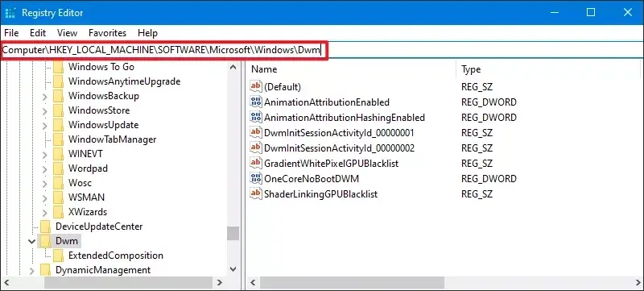644x291 pixels.
Task: Select the OneCoreNoBootDWM value name
Action: 312,179
